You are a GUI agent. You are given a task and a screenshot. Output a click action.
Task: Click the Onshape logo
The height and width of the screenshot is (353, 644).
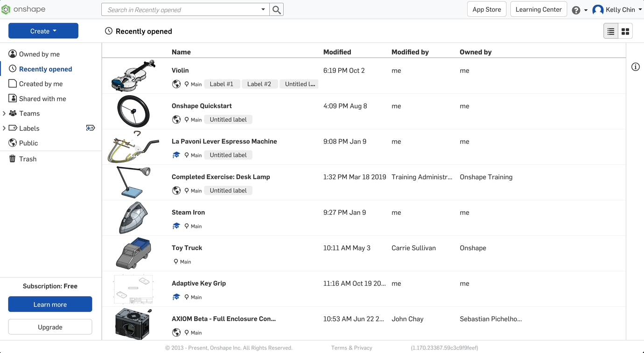[x=23, y=9]
